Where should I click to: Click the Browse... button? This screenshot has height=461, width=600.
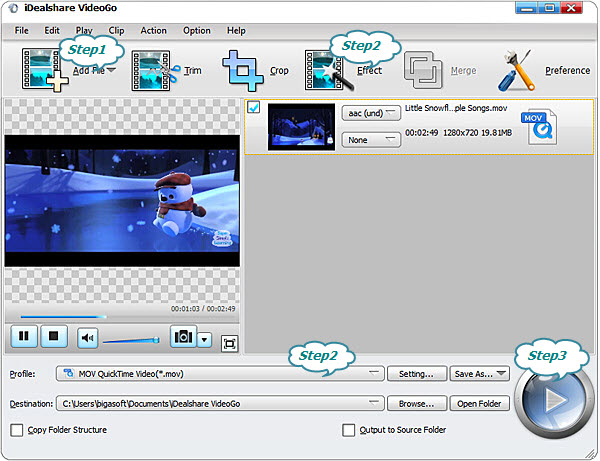[x=417, y=404]
